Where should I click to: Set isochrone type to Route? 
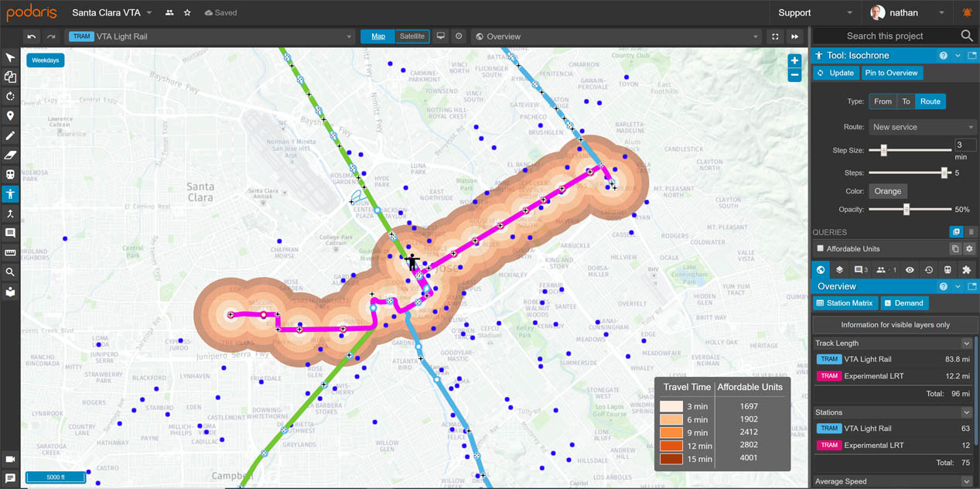(930, 101)
